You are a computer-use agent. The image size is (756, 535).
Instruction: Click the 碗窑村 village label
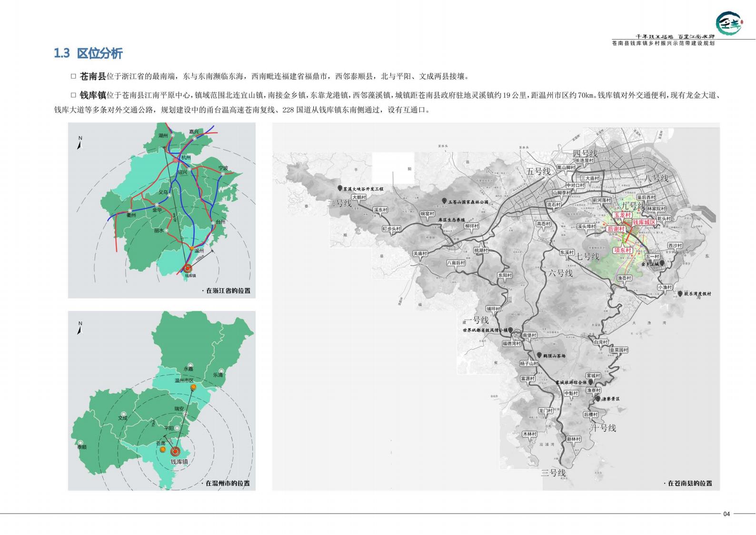(x=428, y=214)
